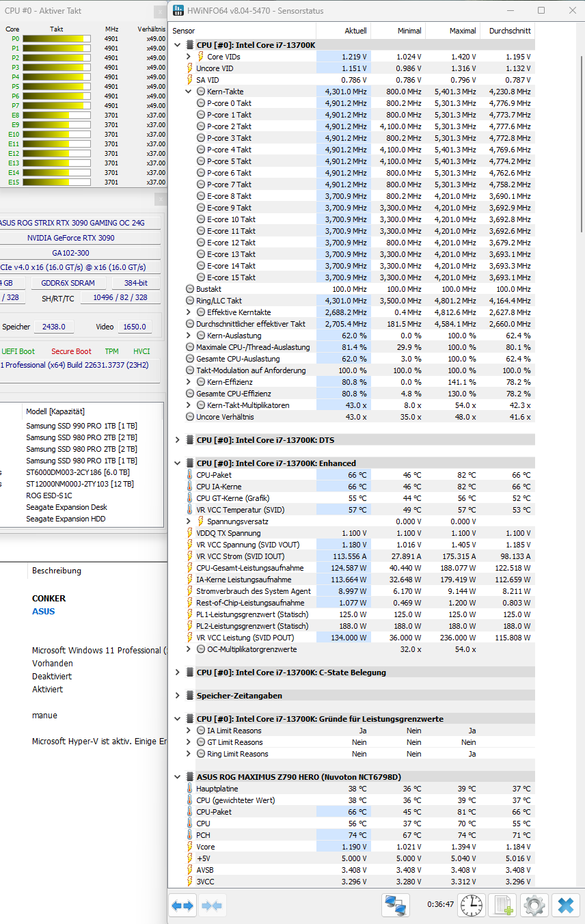
Task: Click the Aktuell column header
Action: coord(343,31)
